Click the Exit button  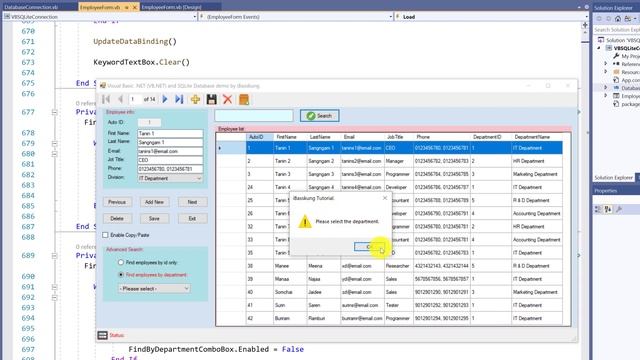(192, 219)
